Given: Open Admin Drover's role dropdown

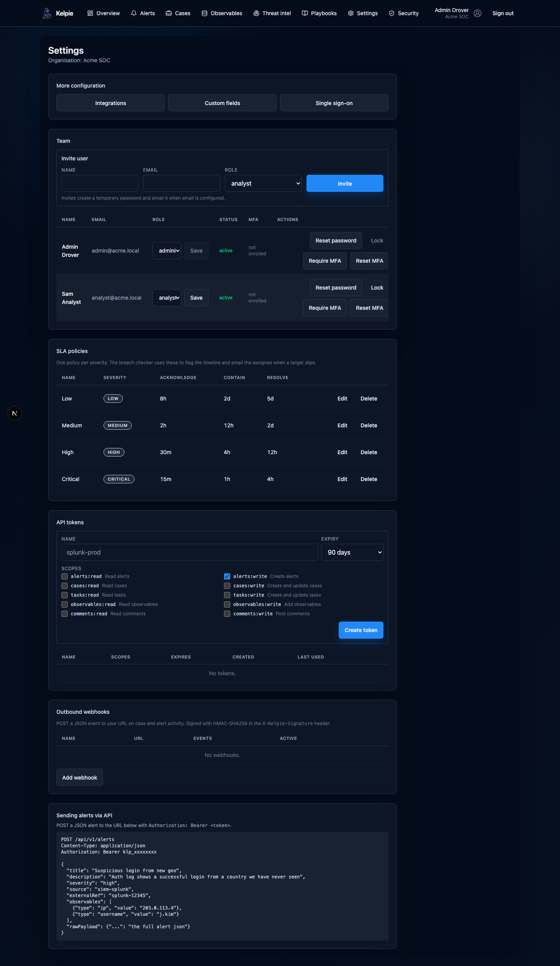Looking at the screenshot, I should click(167, 251).
